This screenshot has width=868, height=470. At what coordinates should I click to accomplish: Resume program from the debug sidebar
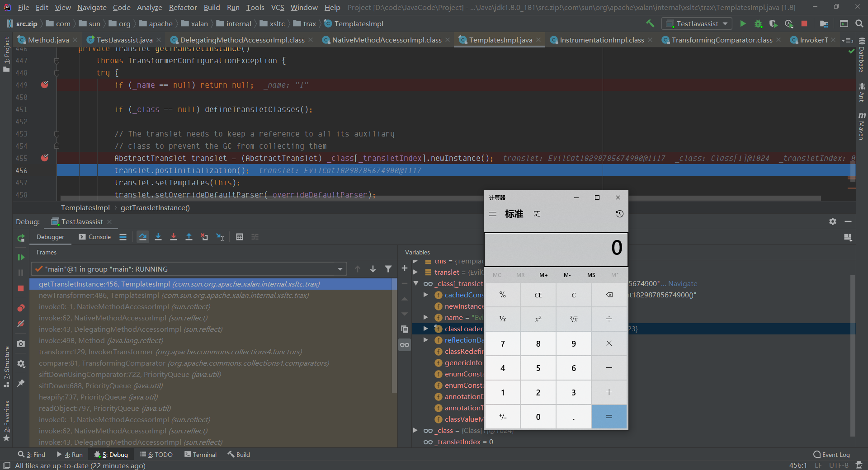pyautogui.click(x=21, y=257)
